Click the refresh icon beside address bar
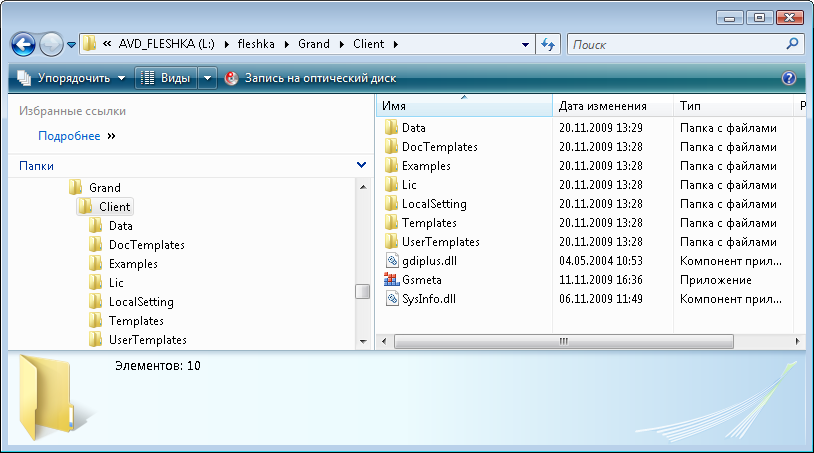The width and height of the screenshot is (814, 453). [x=548, y=44]
